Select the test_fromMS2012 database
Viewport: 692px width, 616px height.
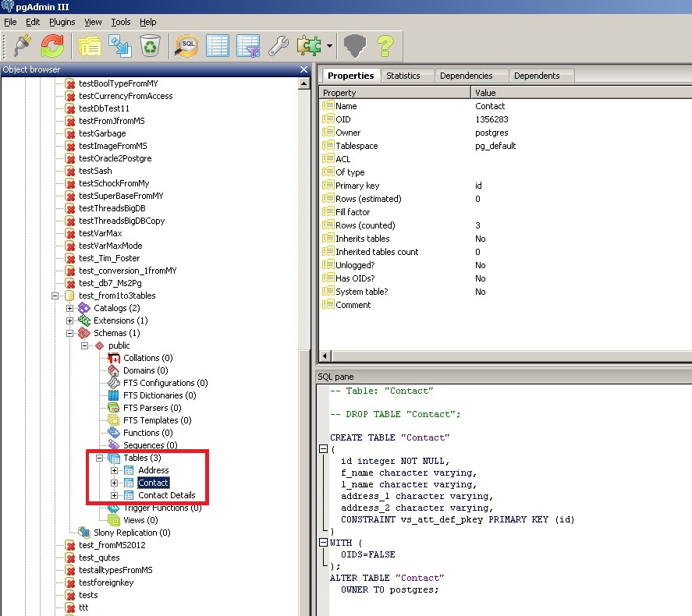112,545
